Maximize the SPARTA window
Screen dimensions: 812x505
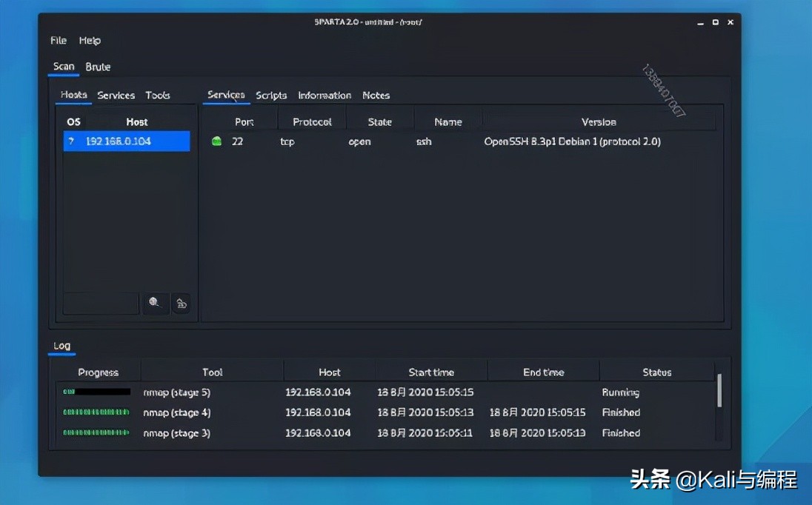(715, 22)
